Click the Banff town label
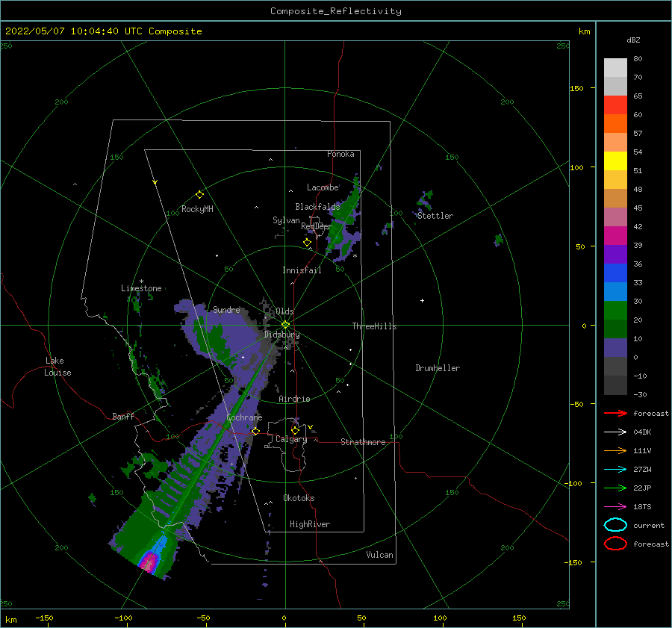Viewport: 672px width, 628px height. pyautogui.click(x=123, y=416)
